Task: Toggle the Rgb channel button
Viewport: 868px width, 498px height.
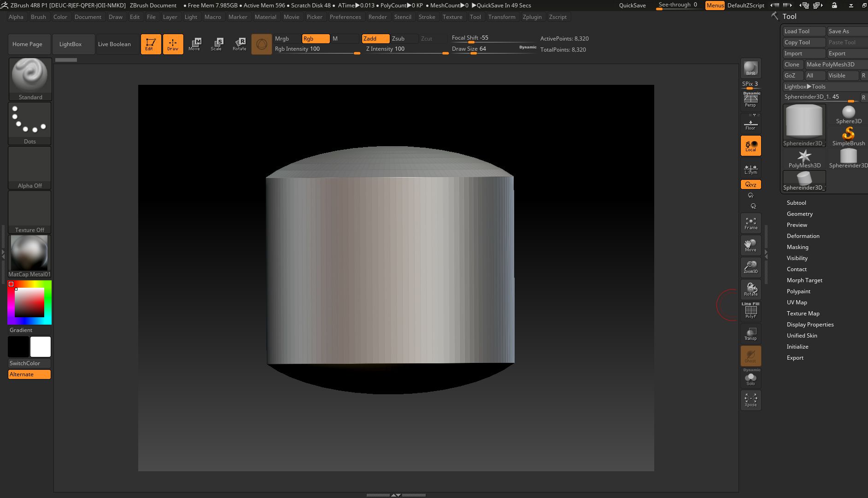Action: (x=316, y=39)
